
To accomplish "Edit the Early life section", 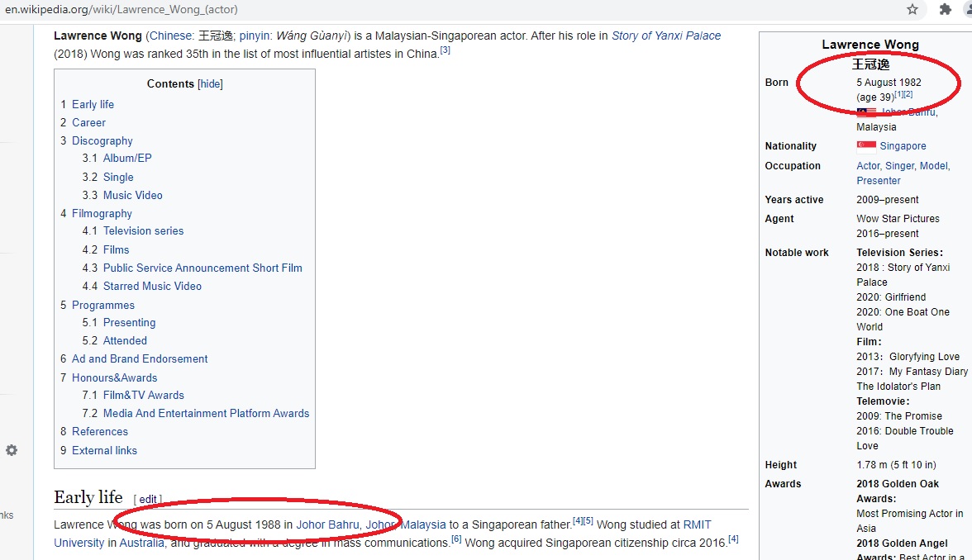I will [x=147, y=499].
